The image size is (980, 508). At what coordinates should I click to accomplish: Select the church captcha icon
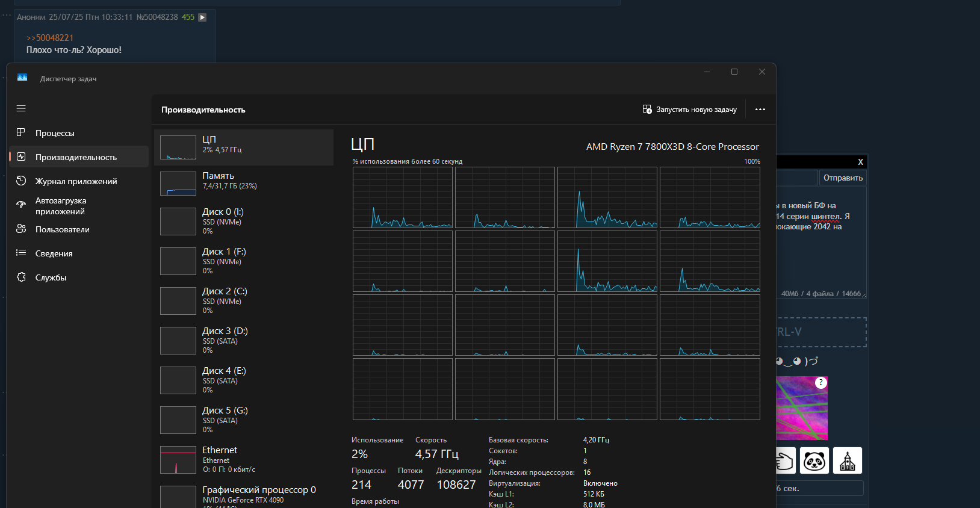pyautogui.click(x=848, y=460)
